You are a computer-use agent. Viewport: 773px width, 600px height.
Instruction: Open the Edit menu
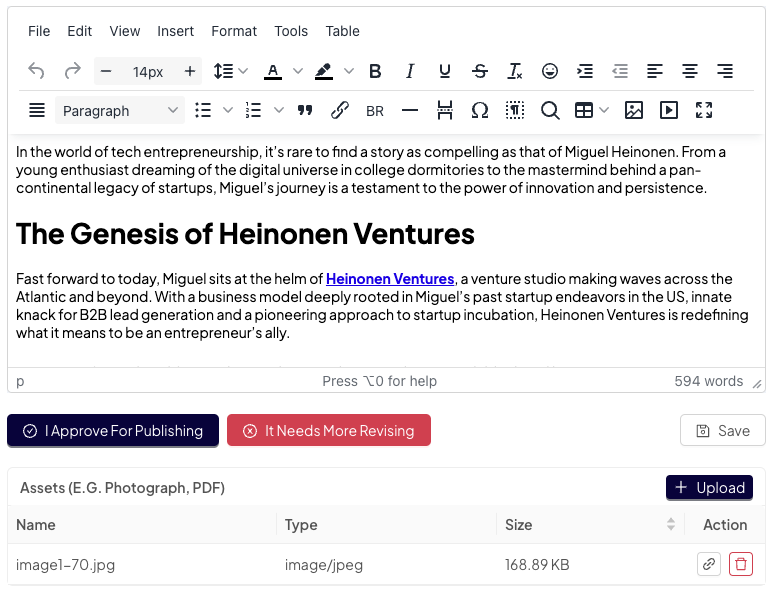point(79,31)
